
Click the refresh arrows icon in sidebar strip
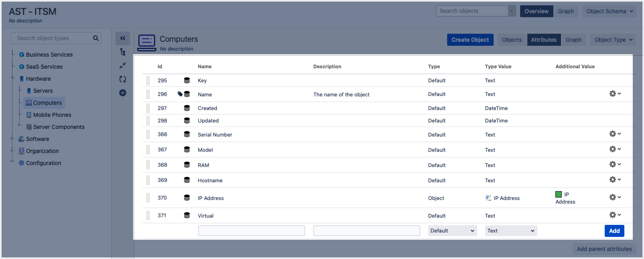click(x=123, y=79)
